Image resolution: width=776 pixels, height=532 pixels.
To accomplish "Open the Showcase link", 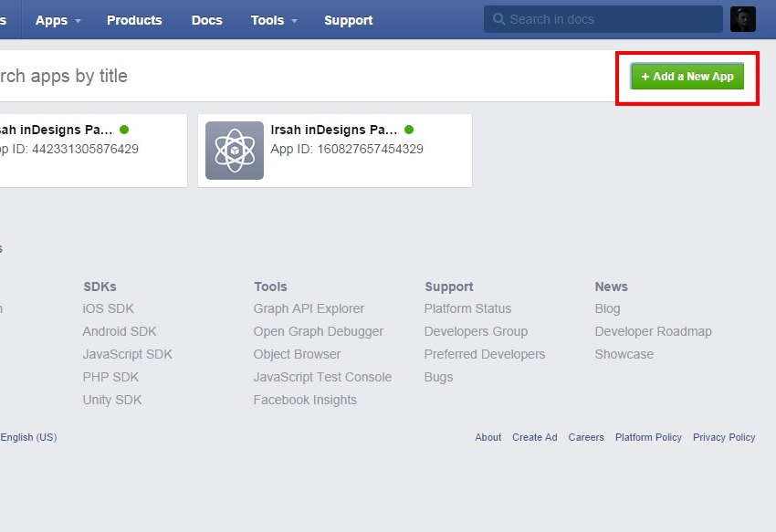I will pyautogui.click(x=624, y=354).
